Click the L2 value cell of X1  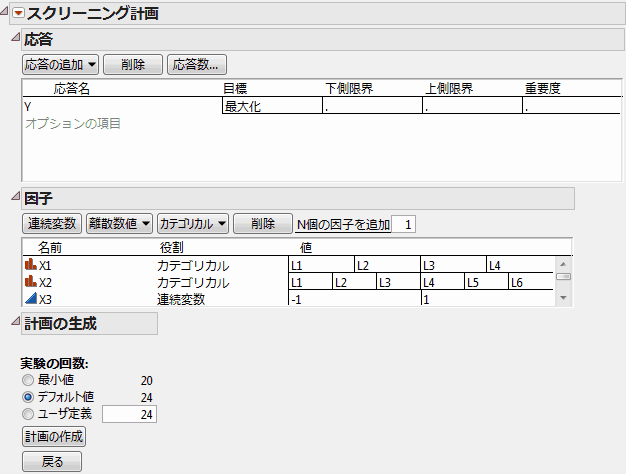(387, 265)
